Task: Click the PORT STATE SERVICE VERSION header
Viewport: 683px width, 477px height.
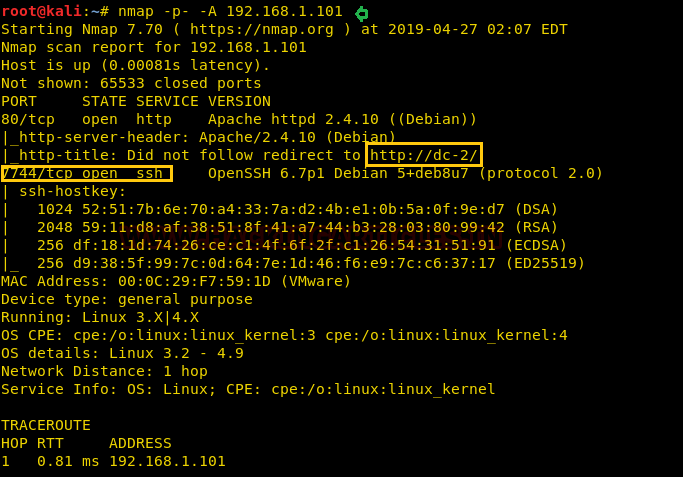Action: (x=136, y=101)
